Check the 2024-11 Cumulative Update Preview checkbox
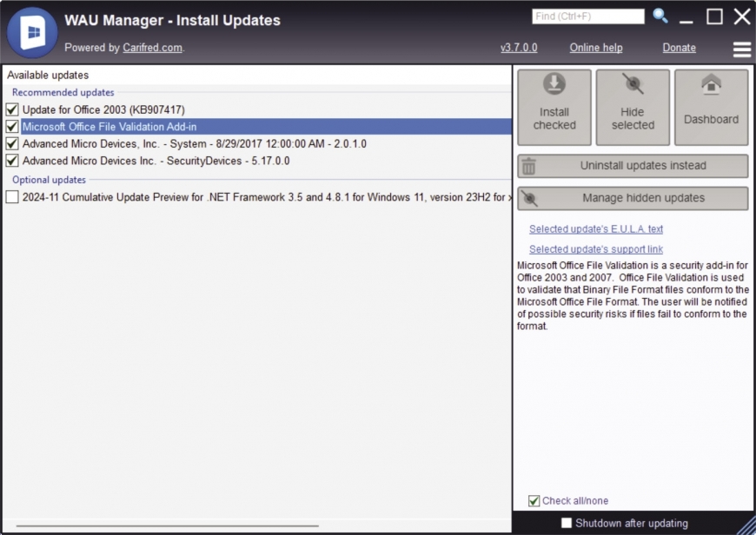 (12, 196)
